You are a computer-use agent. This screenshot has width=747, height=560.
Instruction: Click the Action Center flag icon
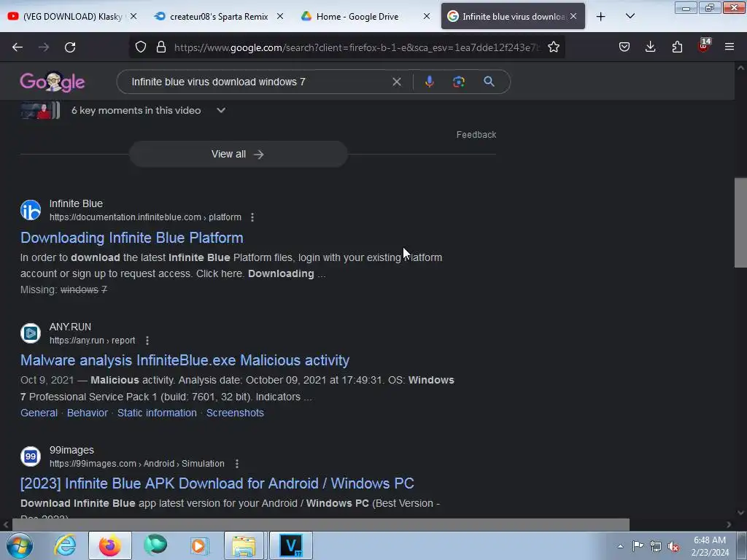(638, 545)
